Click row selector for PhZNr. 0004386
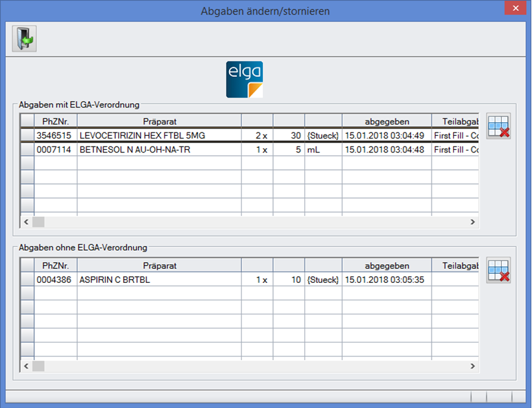The height and width of the screenshot is (408, 532). pyautogui.click(x=27, y=280)
